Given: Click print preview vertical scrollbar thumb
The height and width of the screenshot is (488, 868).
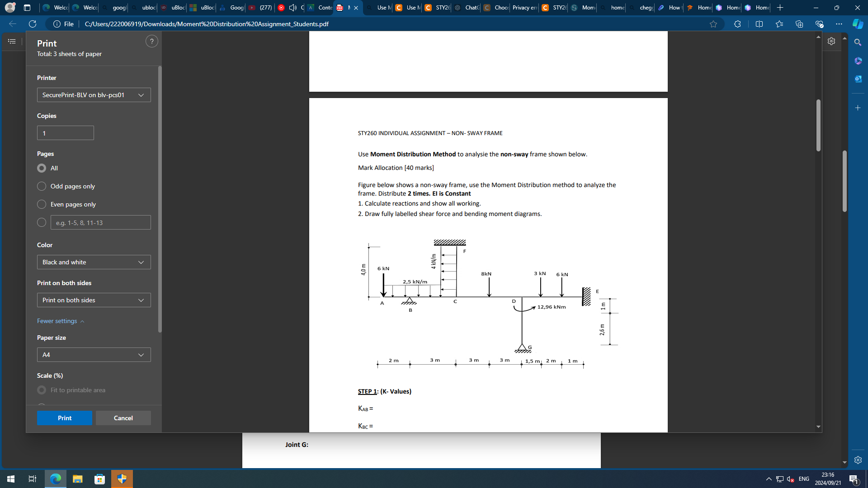Looking at the screenshot, I should point(818,125).
